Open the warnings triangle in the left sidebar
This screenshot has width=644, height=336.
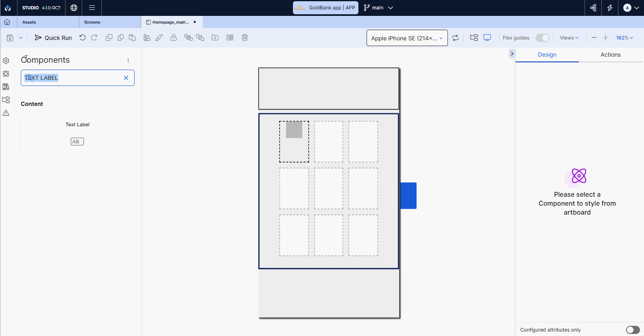[6, 113]
